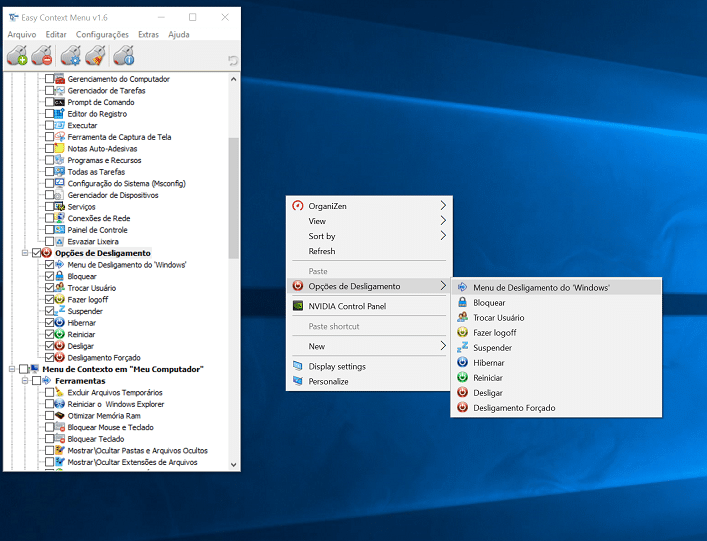Open the Arquivo menu
The height and width of the screenshot is (541, 707).
pos(22,35)
